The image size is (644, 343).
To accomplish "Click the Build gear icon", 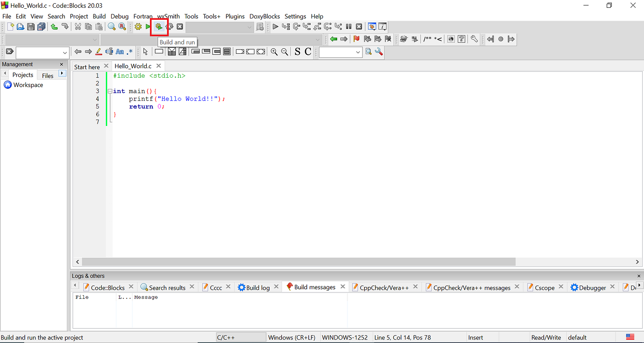I will tap(138, 27).
